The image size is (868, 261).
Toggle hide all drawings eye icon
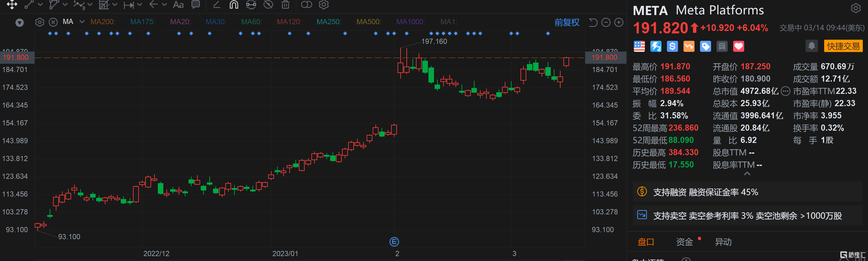click(268, 4)
